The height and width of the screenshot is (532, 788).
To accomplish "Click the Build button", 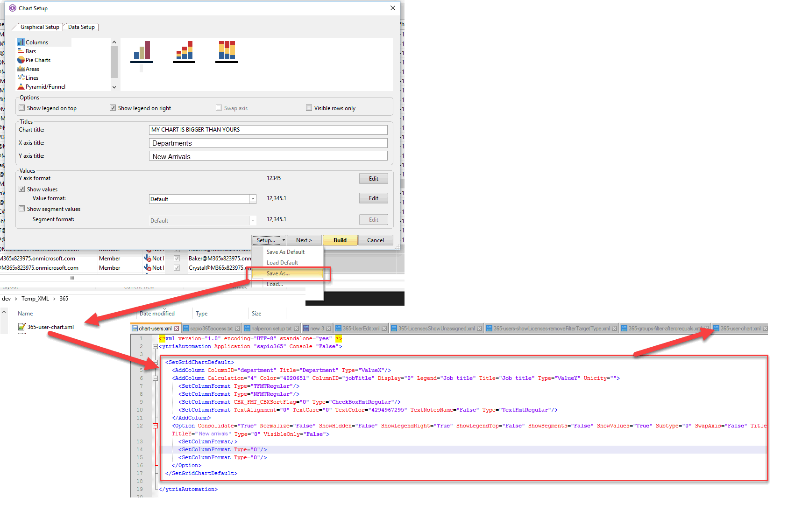I will (x=340, y=240).
